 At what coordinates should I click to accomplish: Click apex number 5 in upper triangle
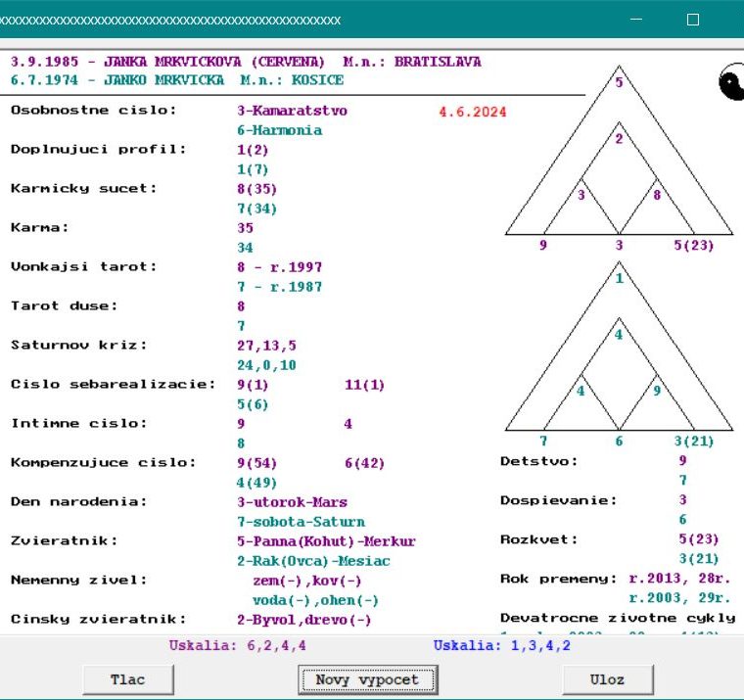[x=620, y=82]
